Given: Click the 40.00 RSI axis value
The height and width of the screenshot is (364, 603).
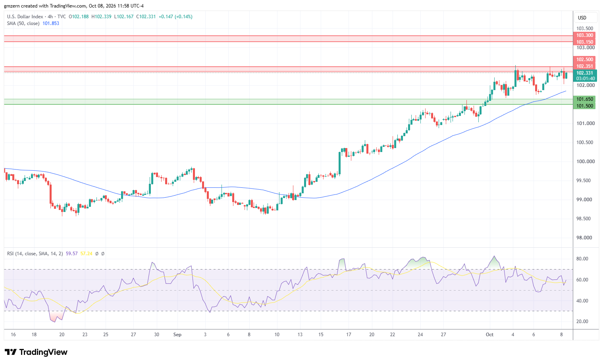Looking at the screenshot, I should [582, 301].
